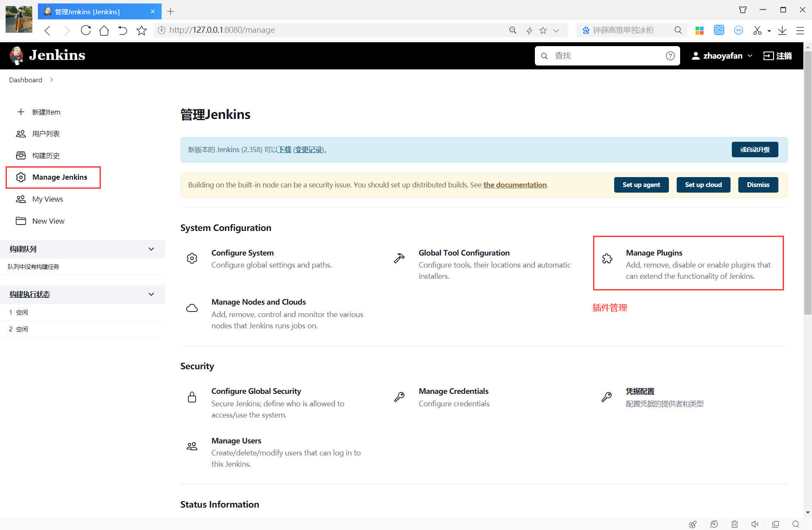This screenshot has height=530, width=812.
Task: Click the 构建历史 inbox icon in the sidebar
Action: point(21,155)
